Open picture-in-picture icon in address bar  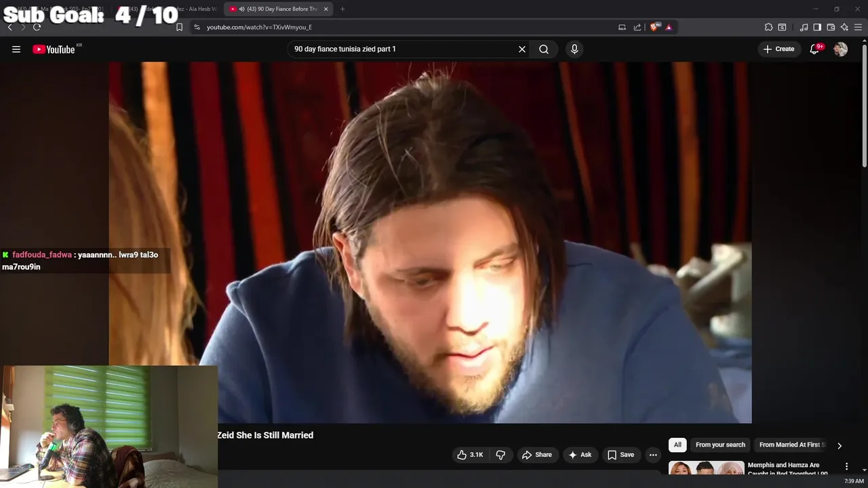point(622,27)
